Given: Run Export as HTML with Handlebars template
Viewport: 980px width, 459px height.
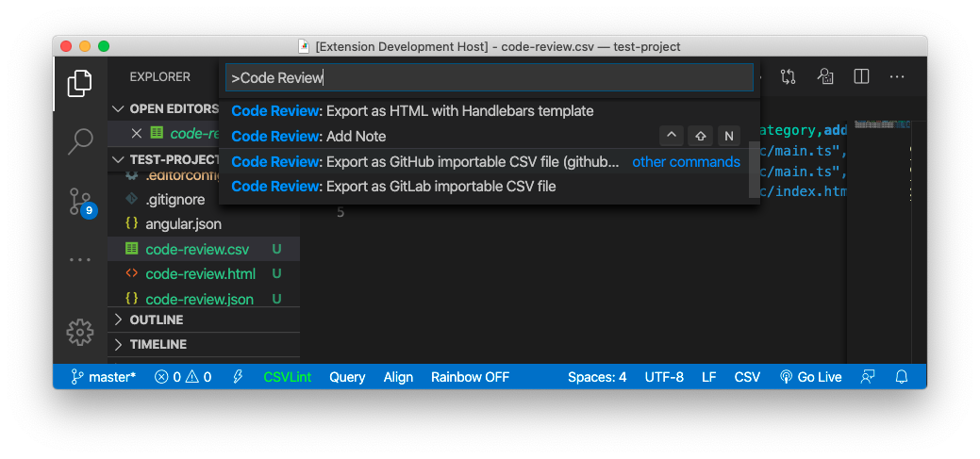Looking at the screenshot, I should (490, 111).
